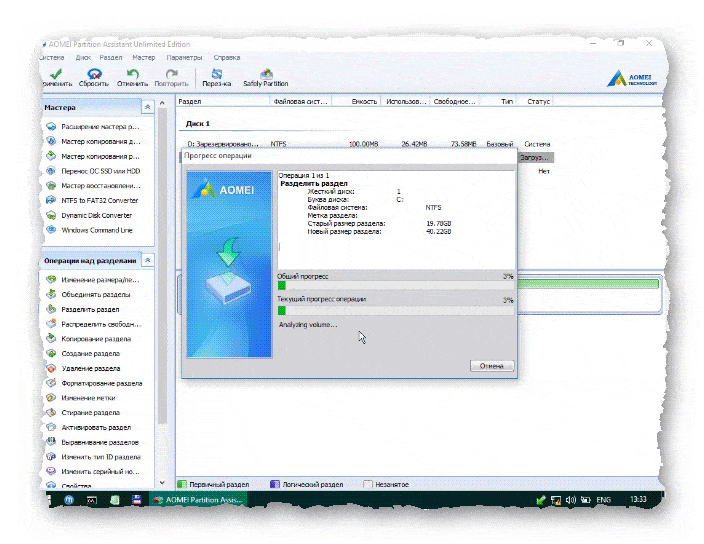
Task: Launch Partition Copy Wizard (Мастер копирования р...)
Action: point(93,156)
